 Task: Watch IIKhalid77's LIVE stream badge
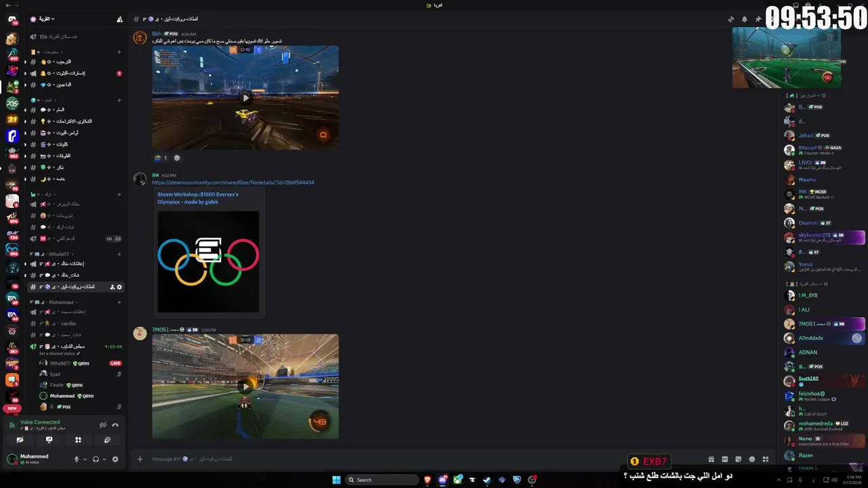pyautogui.click(x=115, y=363)
